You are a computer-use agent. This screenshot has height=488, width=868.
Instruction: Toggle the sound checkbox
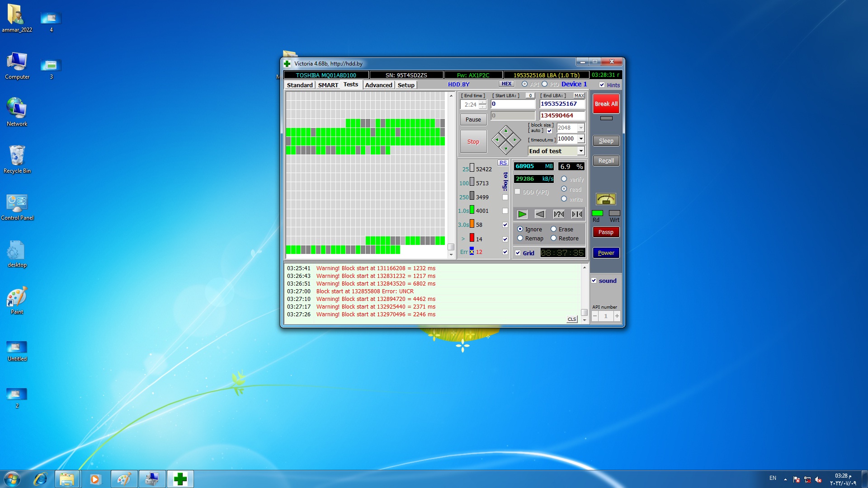[594, 281]
